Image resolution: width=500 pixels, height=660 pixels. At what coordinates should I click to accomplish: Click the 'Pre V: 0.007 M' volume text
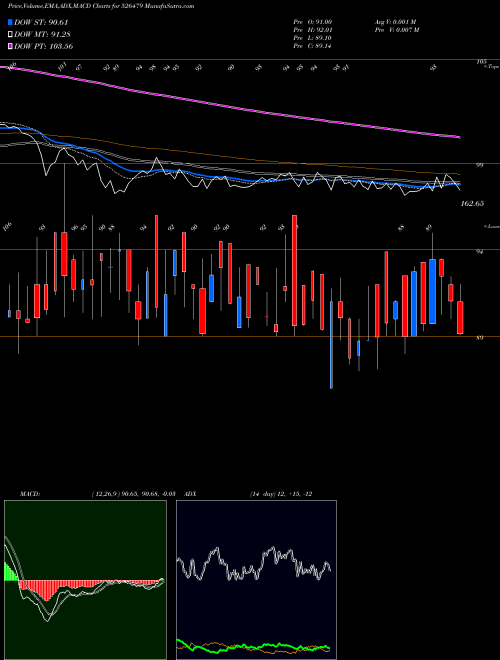(x=396, y=30)
